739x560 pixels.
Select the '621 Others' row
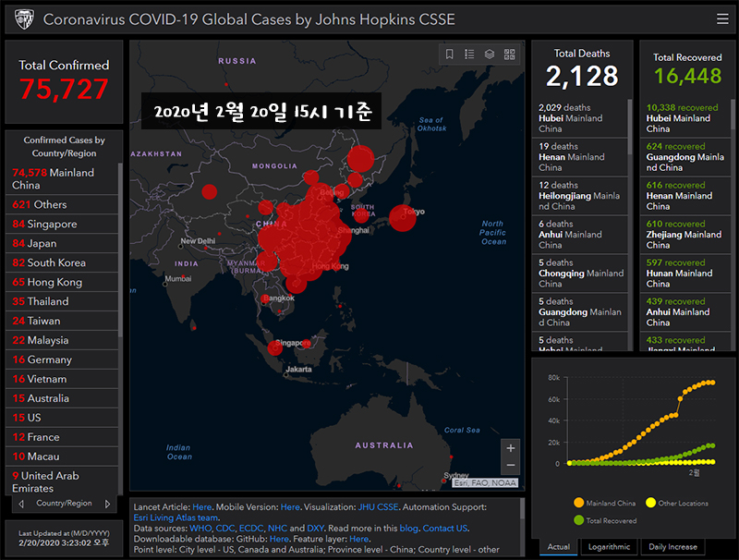[x=62, y=204]
